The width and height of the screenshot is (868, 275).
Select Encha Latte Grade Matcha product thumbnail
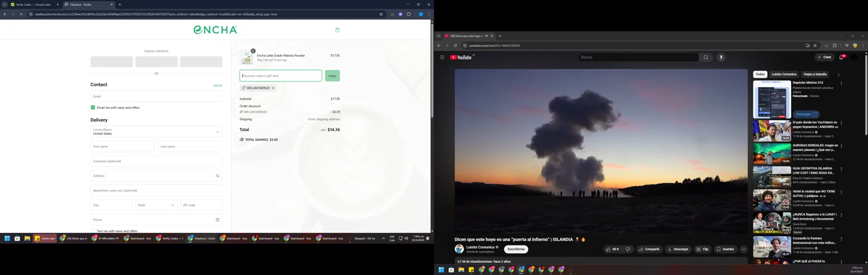247,57
